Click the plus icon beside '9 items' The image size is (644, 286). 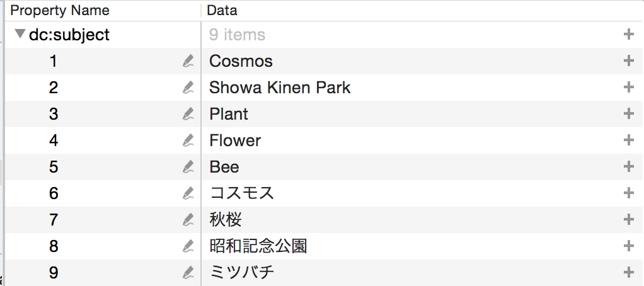(628, 35)
